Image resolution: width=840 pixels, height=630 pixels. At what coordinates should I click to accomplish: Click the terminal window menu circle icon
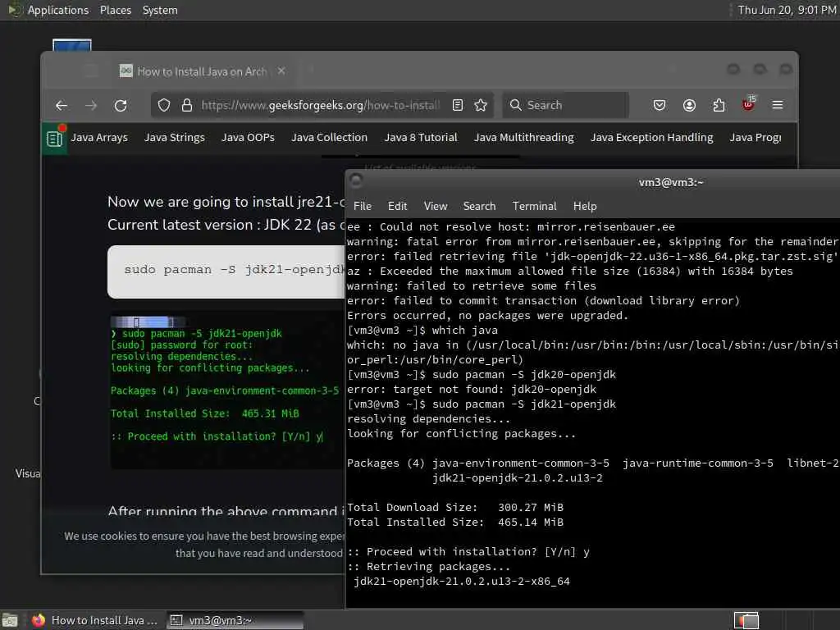(356, 181)
